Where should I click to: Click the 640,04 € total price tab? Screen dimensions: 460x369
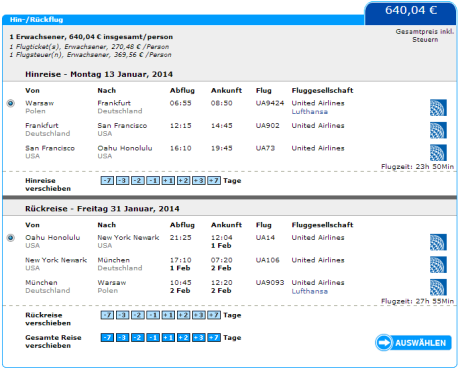click(x=411, y=13)
